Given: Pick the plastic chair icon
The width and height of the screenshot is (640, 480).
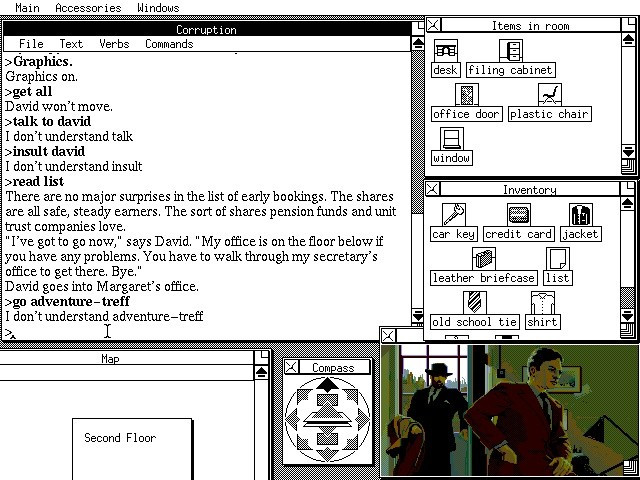Looking at the screenshot, I should pos(550,95).
